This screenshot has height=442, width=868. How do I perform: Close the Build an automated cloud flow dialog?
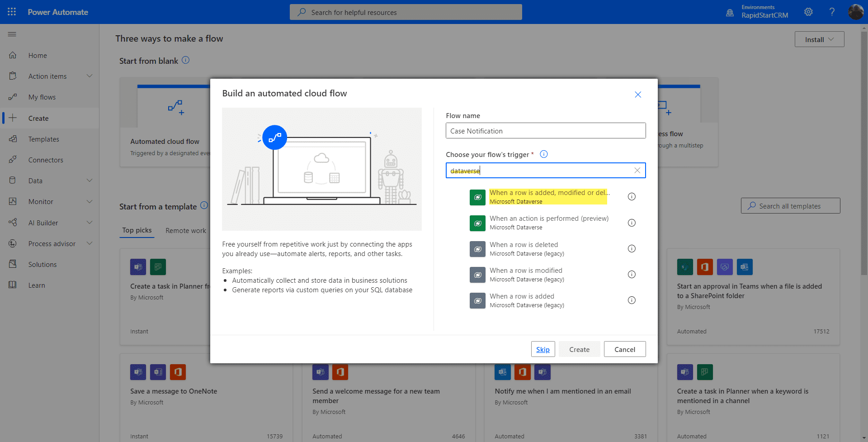coord(637,95)
